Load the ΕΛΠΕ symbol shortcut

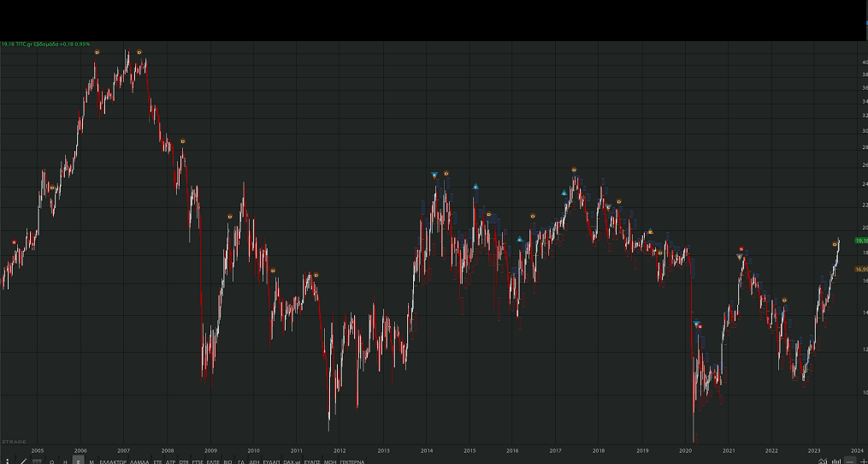tap(213, 461)
